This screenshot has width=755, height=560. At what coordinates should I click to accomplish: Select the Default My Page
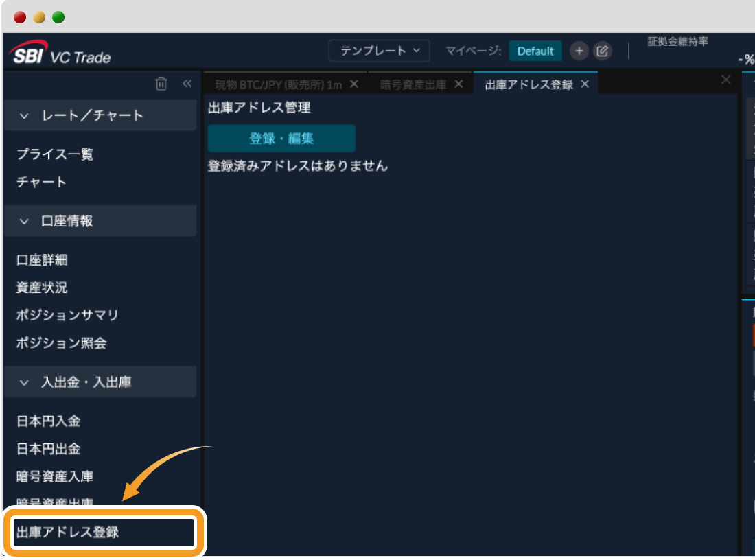[x=535, y=51]
